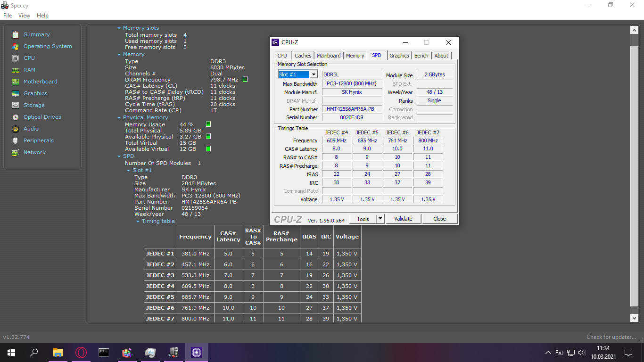
Task: Click green indicator beside Available Physical
Action: point(208,136)
